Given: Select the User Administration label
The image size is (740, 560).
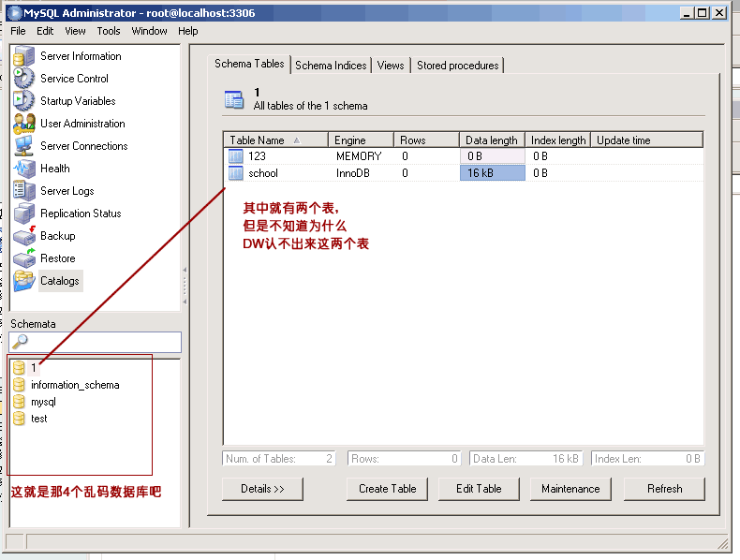Looking at the screenshot, I should coord(82,124).
